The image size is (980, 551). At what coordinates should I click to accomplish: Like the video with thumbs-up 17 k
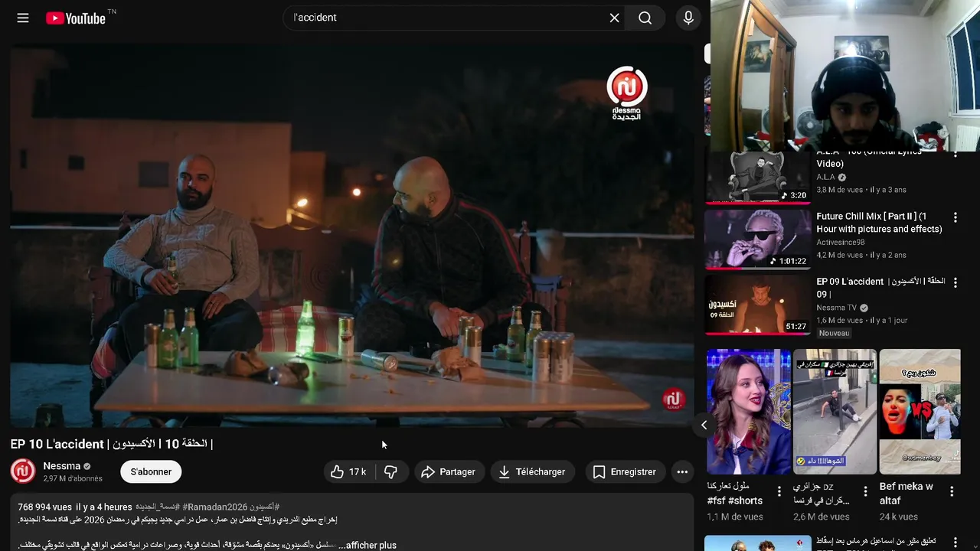348,472
